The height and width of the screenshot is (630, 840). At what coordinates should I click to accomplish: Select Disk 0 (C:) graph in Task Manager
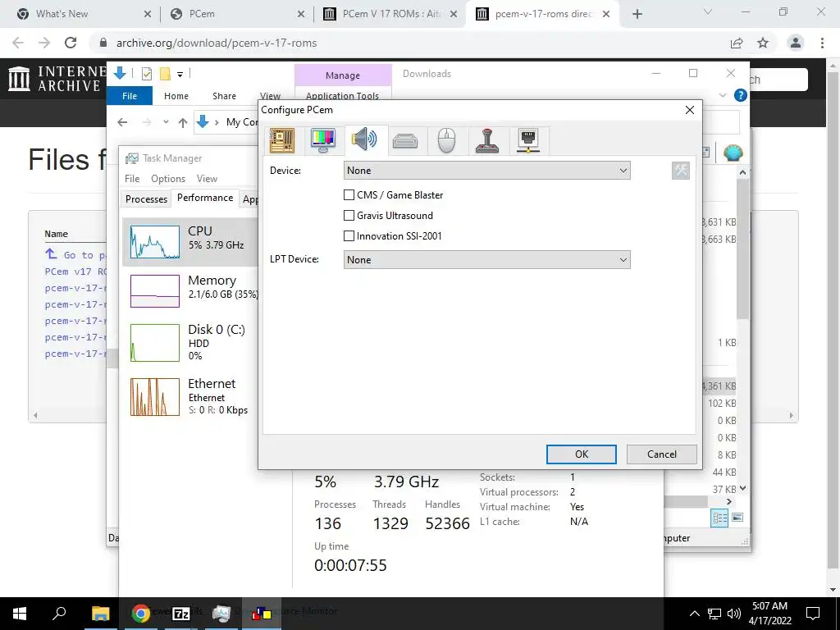(x=190, y=342)
